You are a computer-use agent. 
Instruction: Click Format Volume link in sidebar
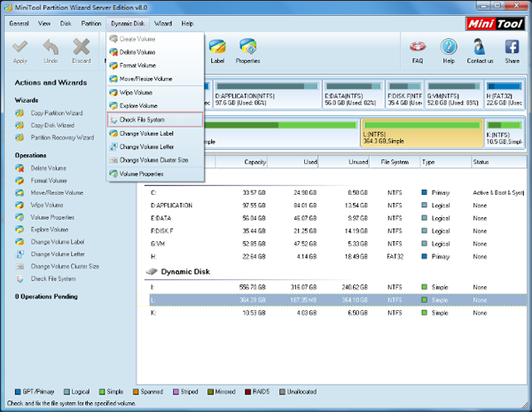pyautogui.click(x=49, y=181)
